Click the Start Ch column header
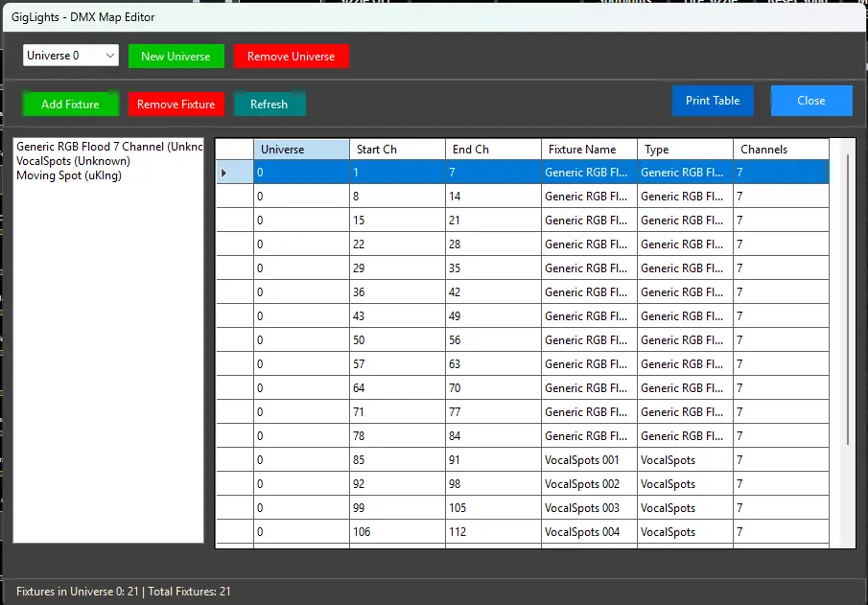This screenshot has width=868, height=605. tap(397, 150)
